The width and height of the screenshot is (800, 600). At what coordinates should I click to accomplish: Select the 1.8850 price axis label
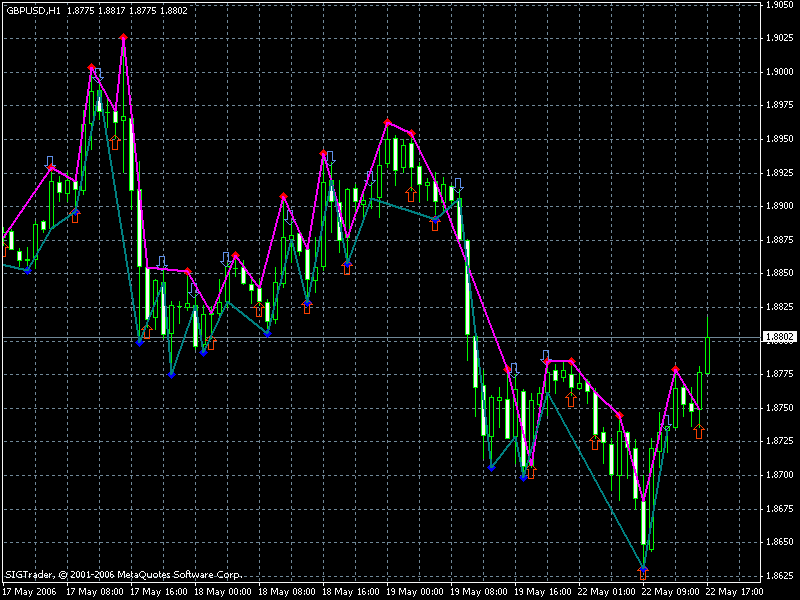tap(780, 273)
